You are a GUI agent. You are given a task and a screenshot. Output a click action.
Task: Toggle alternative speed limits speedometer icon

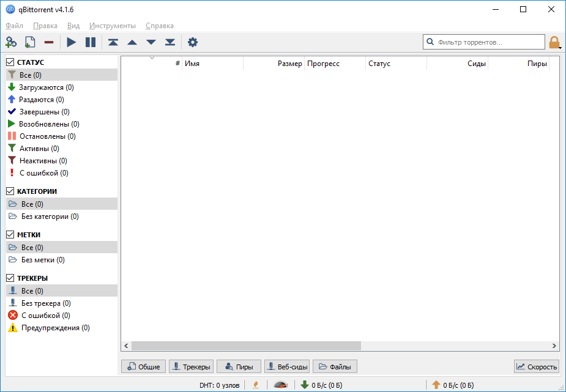tap(281, 385)
